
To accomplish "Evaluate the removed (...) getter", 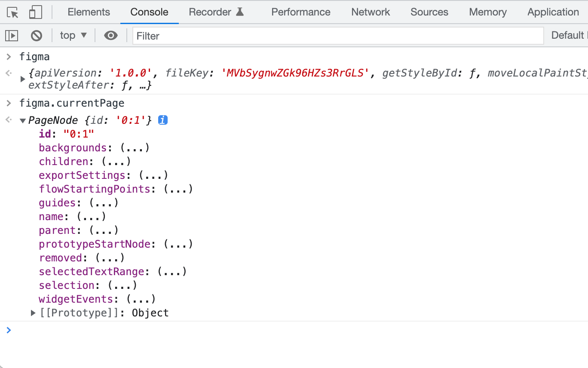I will [110, 258].
